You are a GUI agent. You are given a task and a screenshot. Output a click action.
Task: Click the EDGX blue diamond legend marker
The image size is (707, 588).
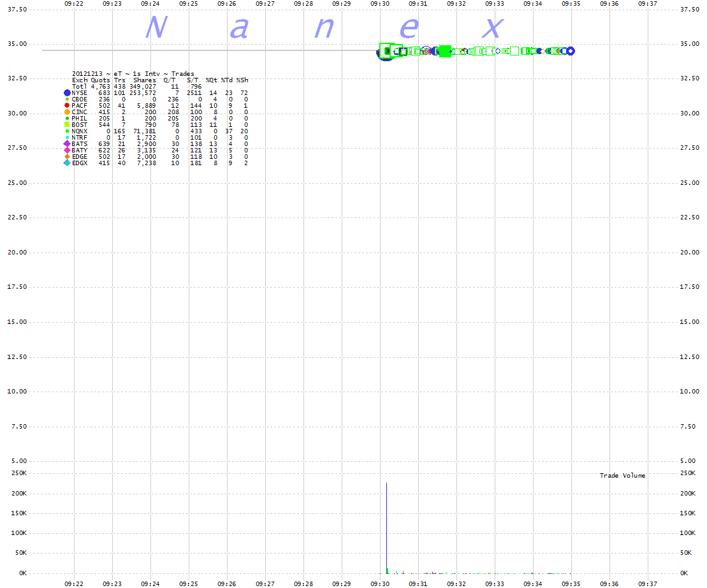tap(67, 163)
